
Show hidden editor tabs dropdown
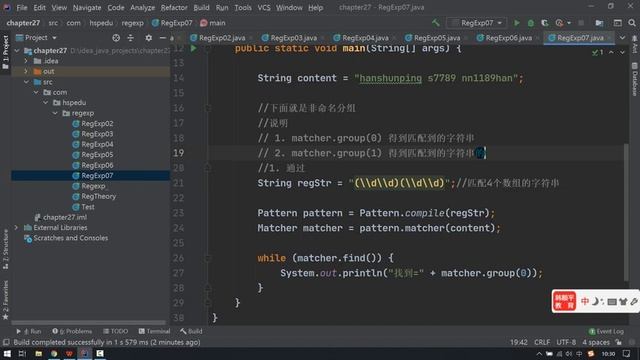pos(622,38)
